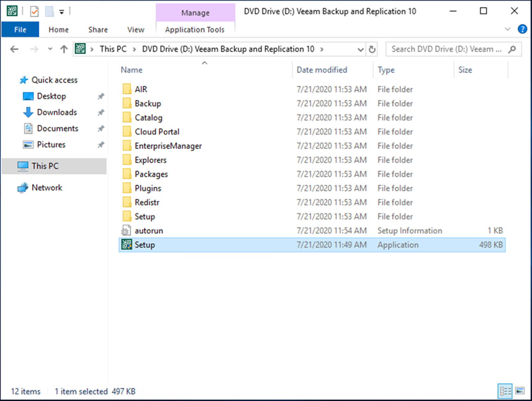
Task: Open the Recent locations dropdown
Action: pos(50,49)
